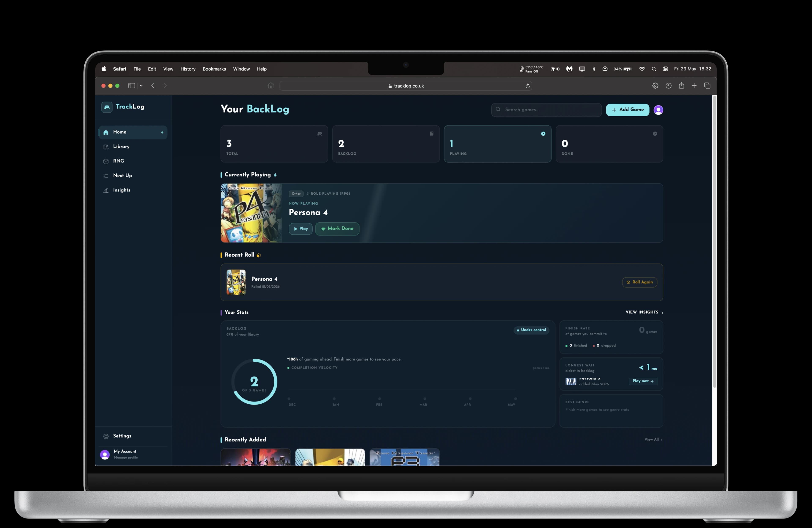This screenshot has width=812, height=528.
Task: Open the View Insights link
Action: (644, 312)
